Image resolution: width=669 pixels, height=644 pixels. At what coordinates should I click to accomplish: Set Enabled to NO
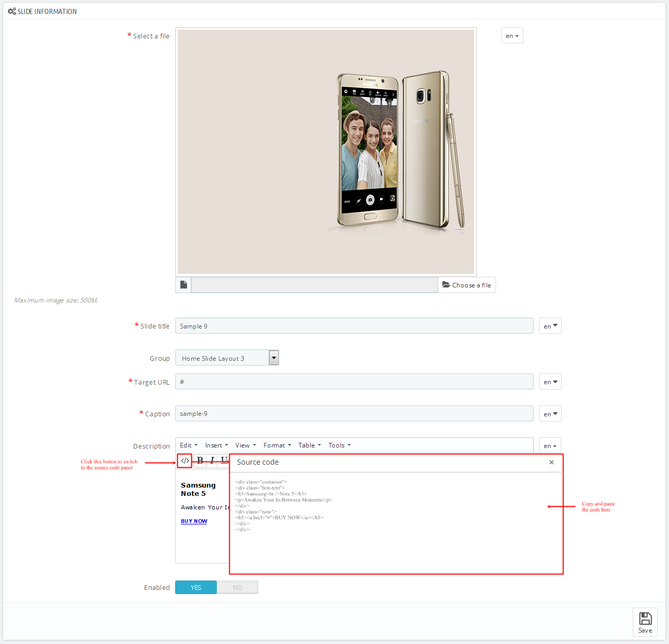pos(238,587)
